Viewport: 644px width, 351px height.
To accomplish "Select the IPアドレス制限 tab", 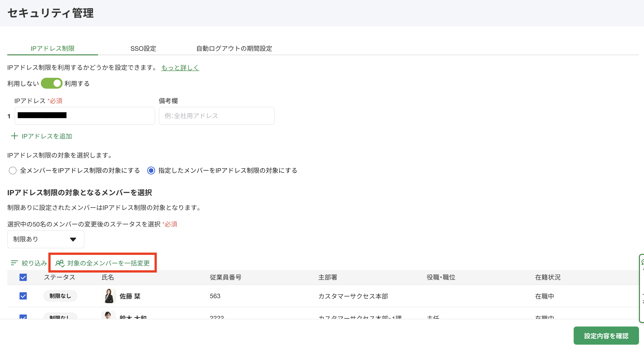I will (52, 49).
